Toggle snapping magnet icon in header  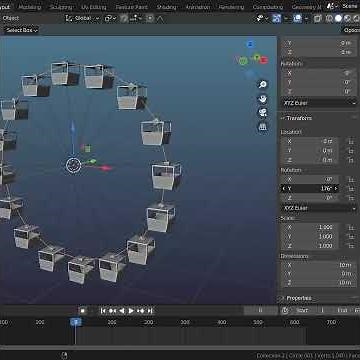(x=124, y=18)
